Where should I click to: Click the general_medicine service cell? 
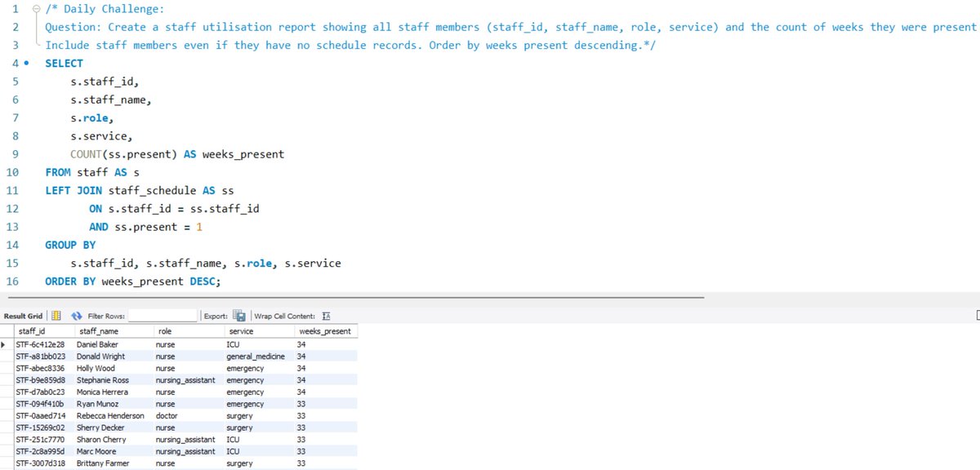pyautogui.click(x=260, y=357)
